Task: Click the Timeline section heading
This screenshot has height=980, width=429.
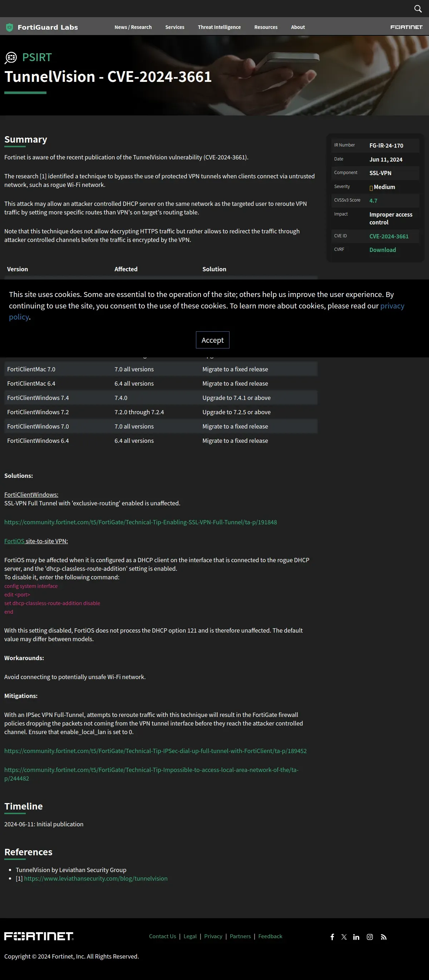Action: pos(24,806)
